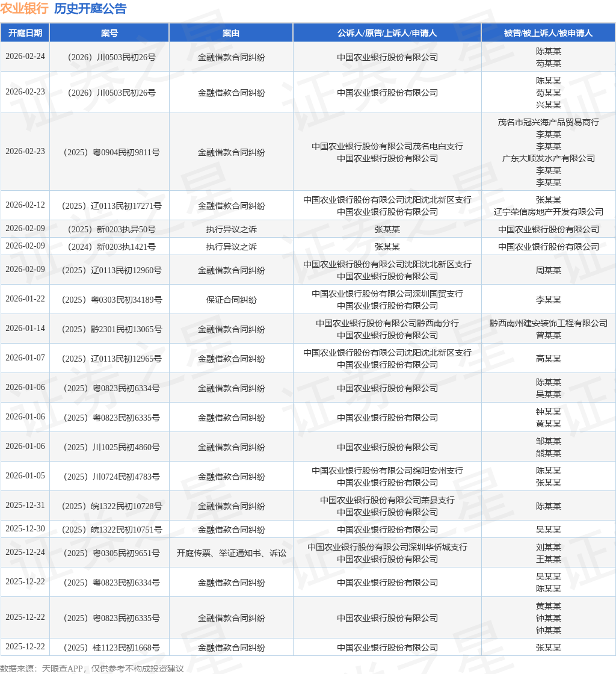Click case number 粤0823民初6334号 in the 2025-12-22 row
The height and width of the screenshot is (674, 616).
112,583
